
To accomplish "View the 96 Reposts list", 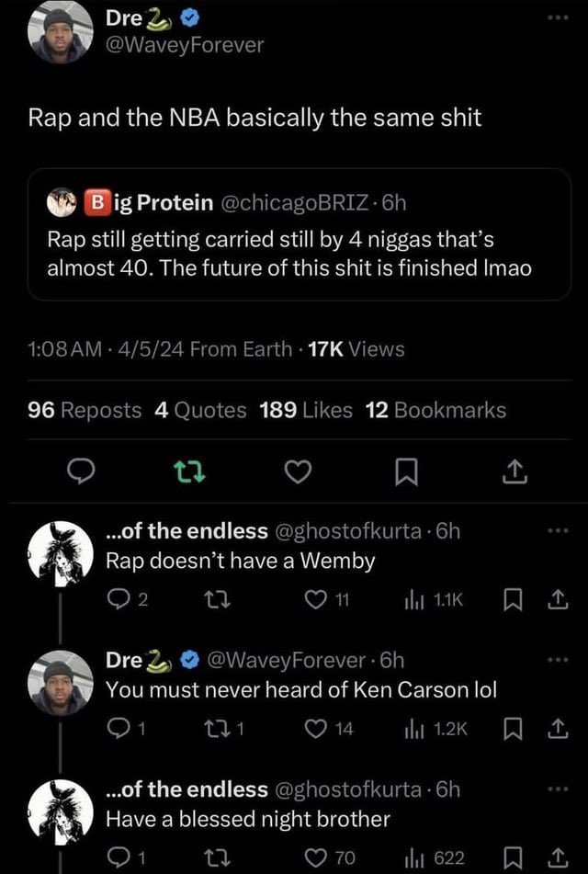I will 85,410.
